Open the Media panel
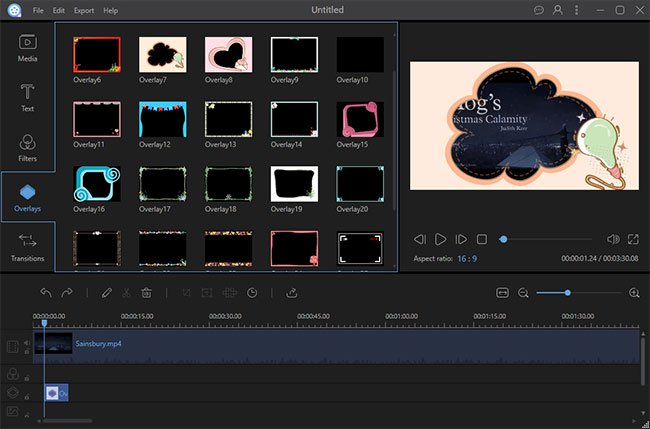 [27, 48]
